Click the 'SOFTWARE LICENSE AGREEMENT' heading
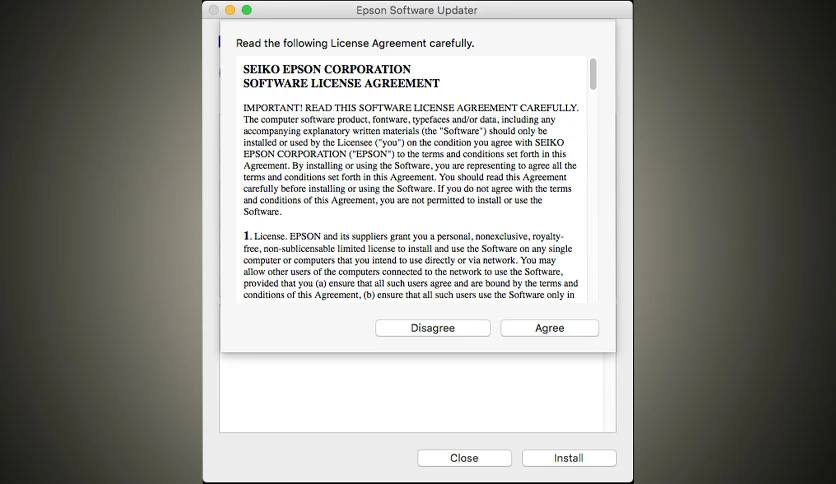836x484 pixels. tap(341, 83)
